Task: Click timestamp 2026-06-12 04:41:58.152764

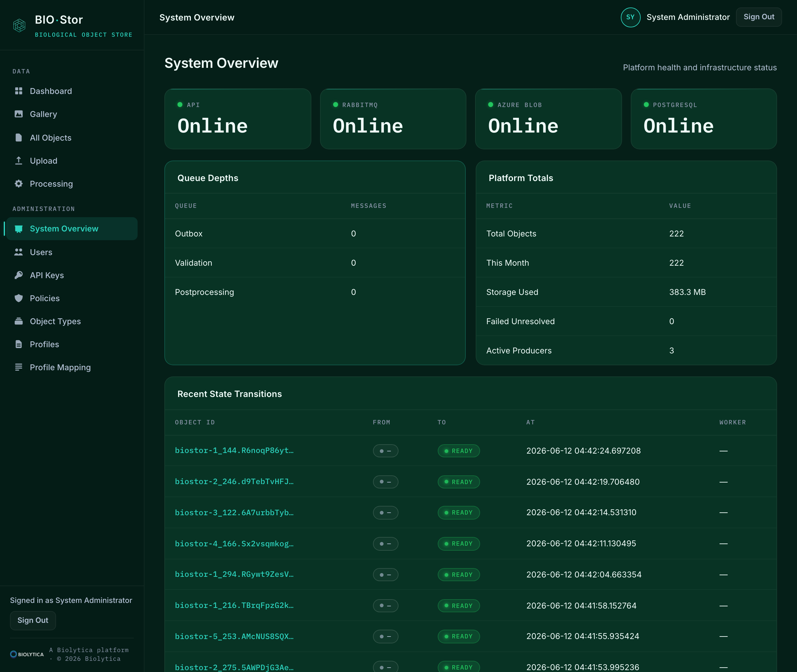Action: pyautogui.click(x=581, y=606)
